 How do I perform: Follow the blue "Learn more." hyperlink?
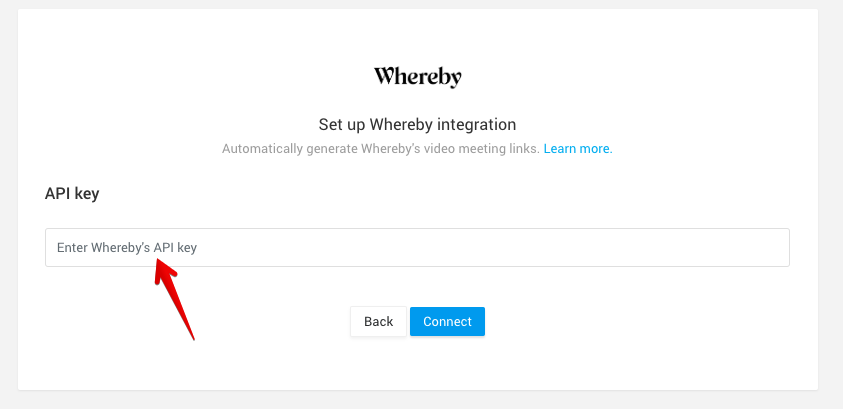pos(578,149)
